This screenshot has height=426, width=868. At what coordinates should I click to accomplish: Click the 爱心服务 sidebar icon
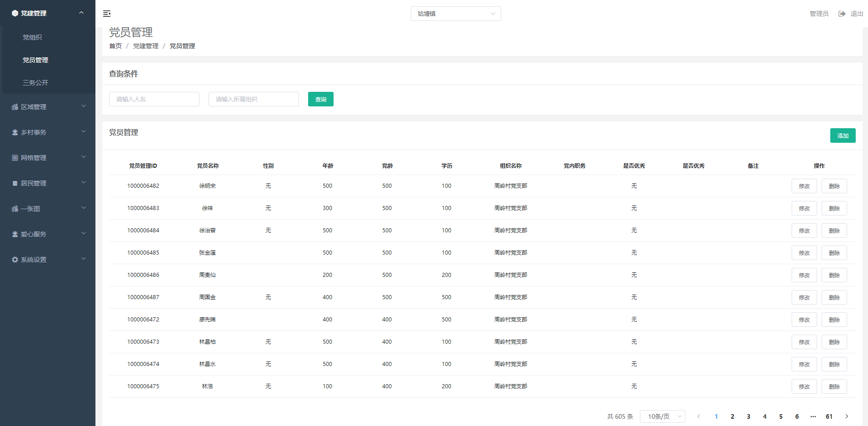tap(15, 234)
